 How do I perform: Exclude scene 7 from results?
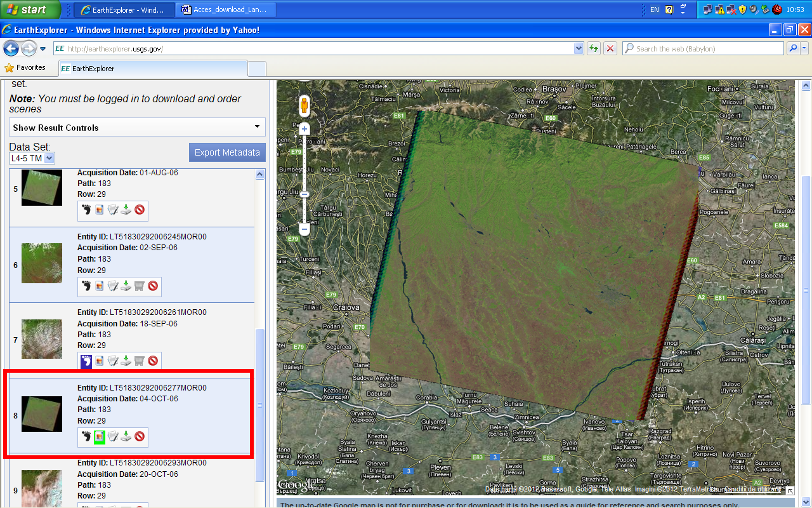153,361
